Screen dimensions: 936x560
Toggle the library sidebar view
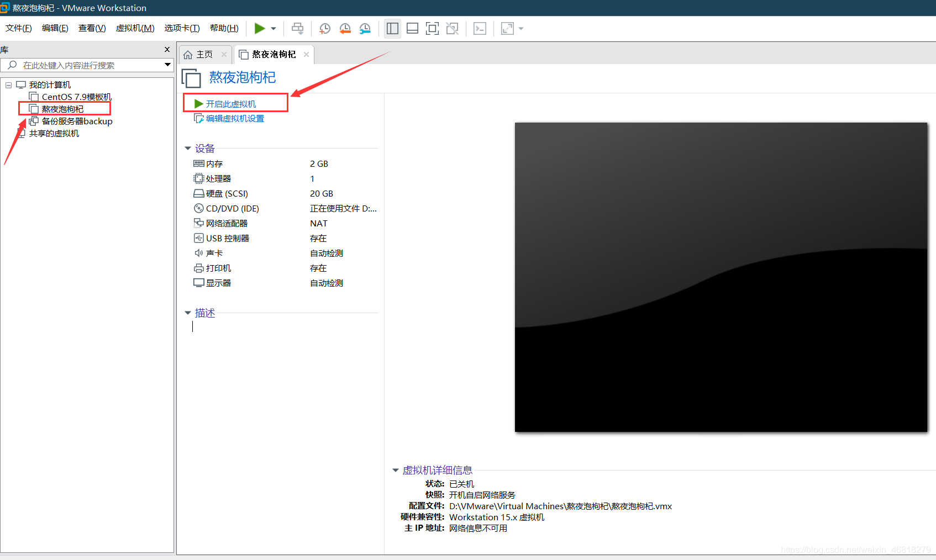click(x=392, y=28)
